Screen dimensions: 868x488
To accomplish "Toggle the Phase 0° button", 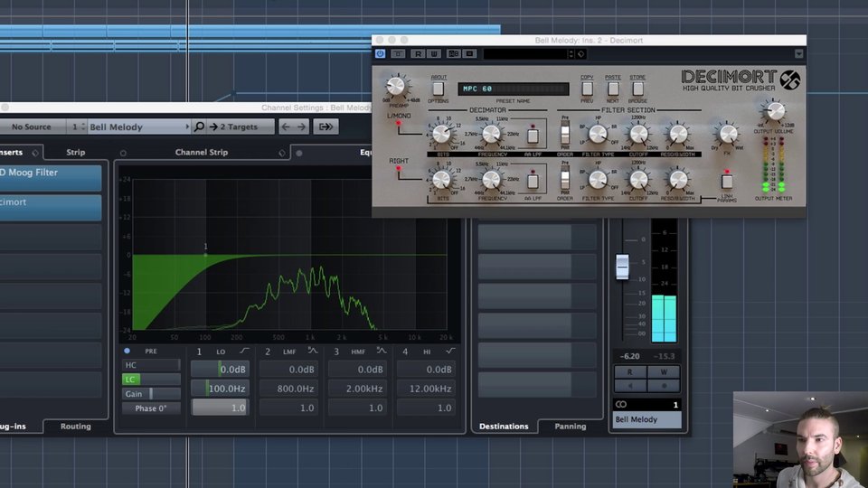I will coord(151,408).
